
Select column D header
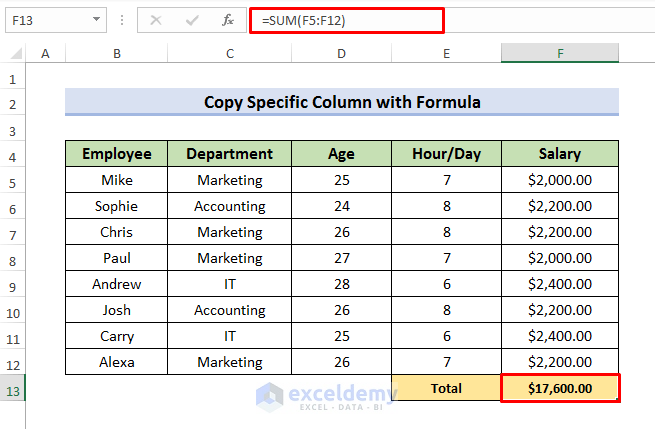(341, 53)
